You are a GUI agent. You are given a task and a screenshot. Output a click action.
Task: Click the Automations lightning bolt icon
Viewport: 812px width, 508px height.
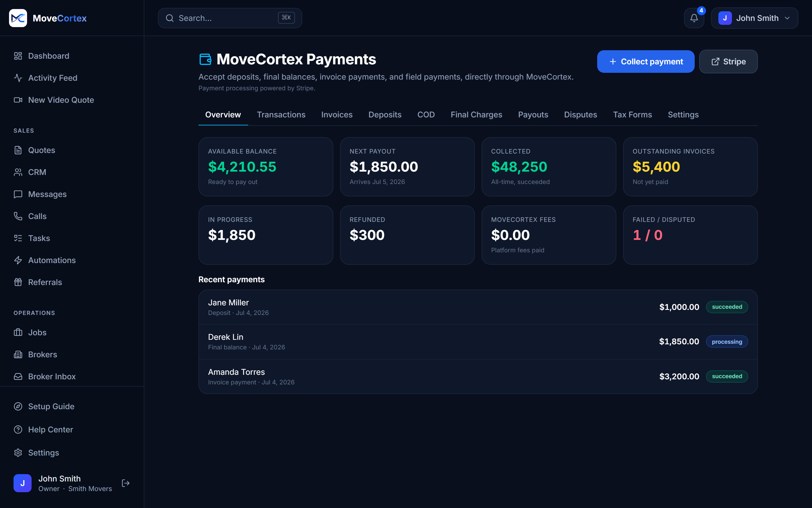pyautogui.click(x=18, y=260)
